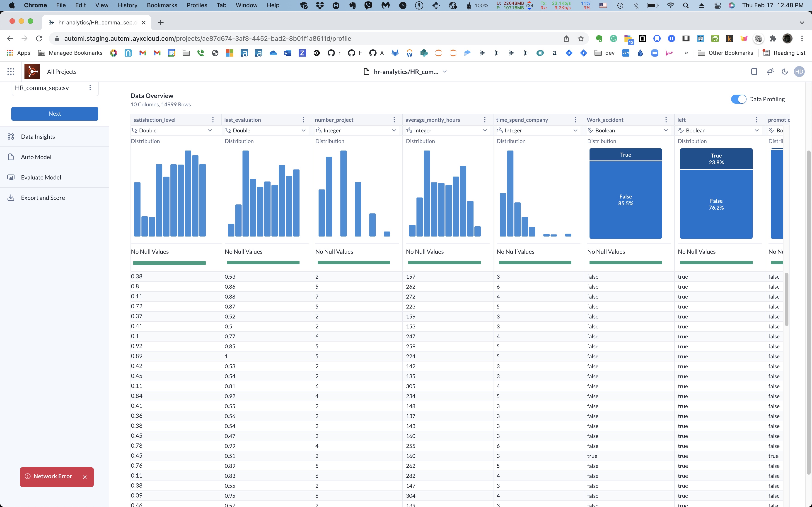
Task: Select the Auto Model sidebar icon
Action: click(x=11, y=157)
